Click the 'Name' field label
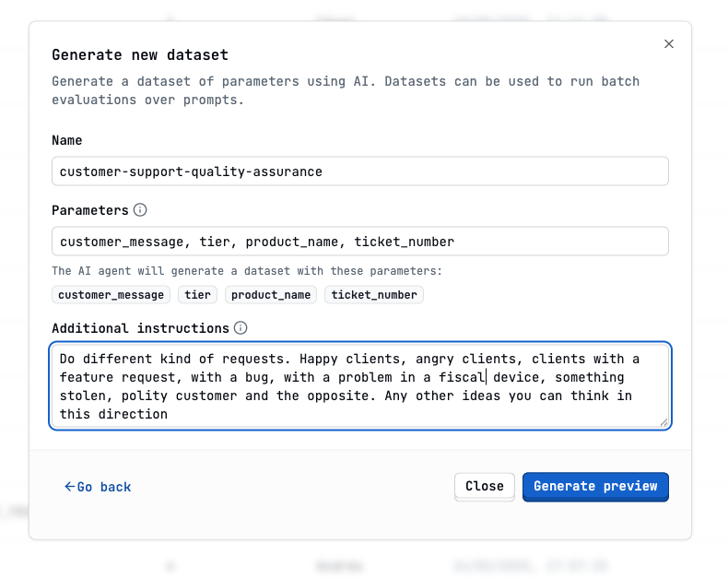 pyautogui.click(x=67, y=140)
